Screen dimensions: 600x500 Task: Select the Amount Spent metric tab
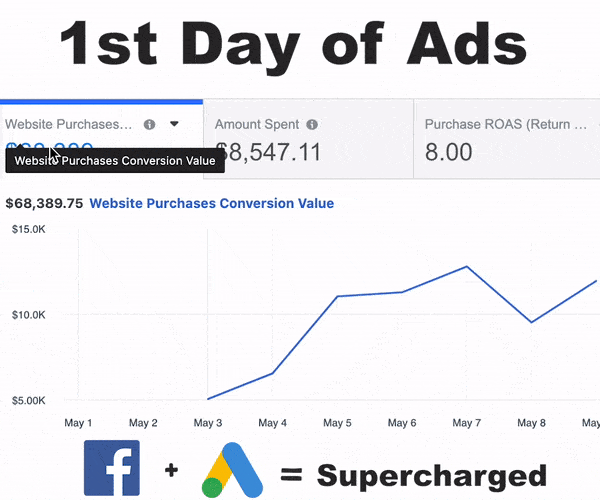coord(308,139)
